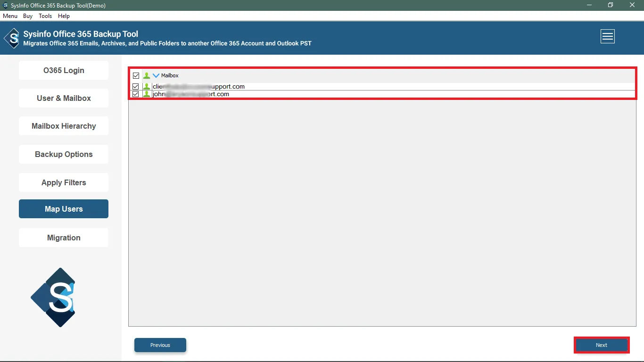This screenshot has width=644, height=362.
Task: Click the large Sysinfo logo in sidebar
Action: 53,297
